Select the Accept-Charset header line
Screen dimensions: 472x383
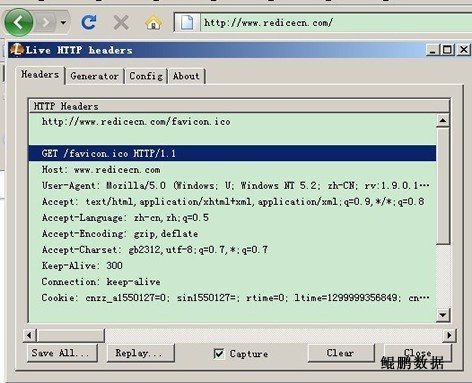(x=232, y=249)
